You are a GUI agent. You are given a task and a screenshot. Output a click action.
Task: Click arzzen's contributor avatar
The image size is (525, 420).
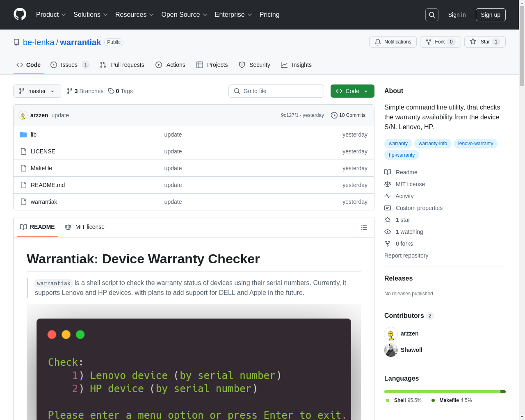pos(391,333)
